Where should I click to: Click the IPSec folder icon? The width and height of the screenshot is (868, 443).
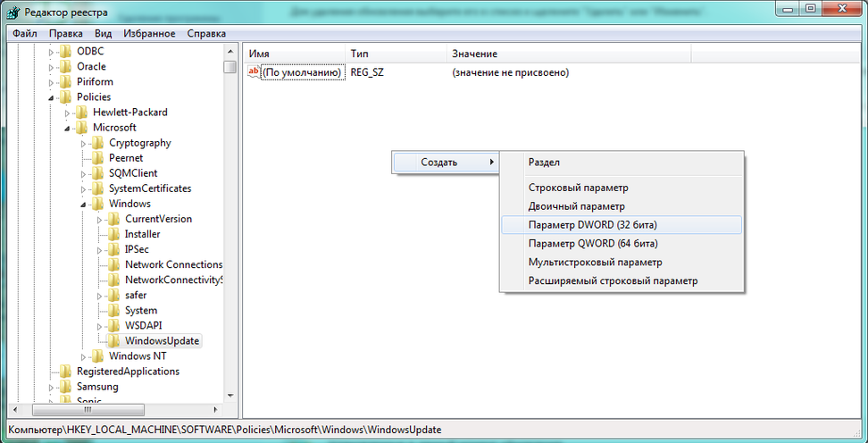[x=114, y=249]
